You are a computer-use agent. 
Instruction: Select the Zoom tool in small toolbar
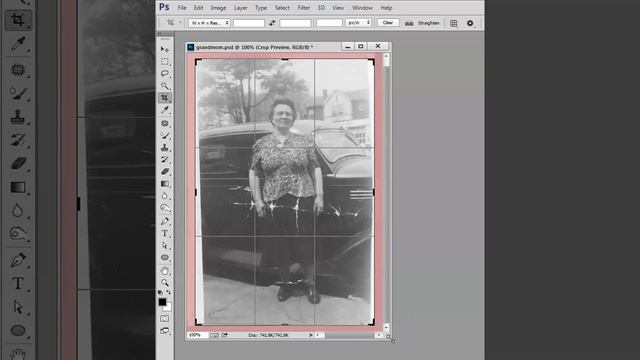tap(164, 282)
